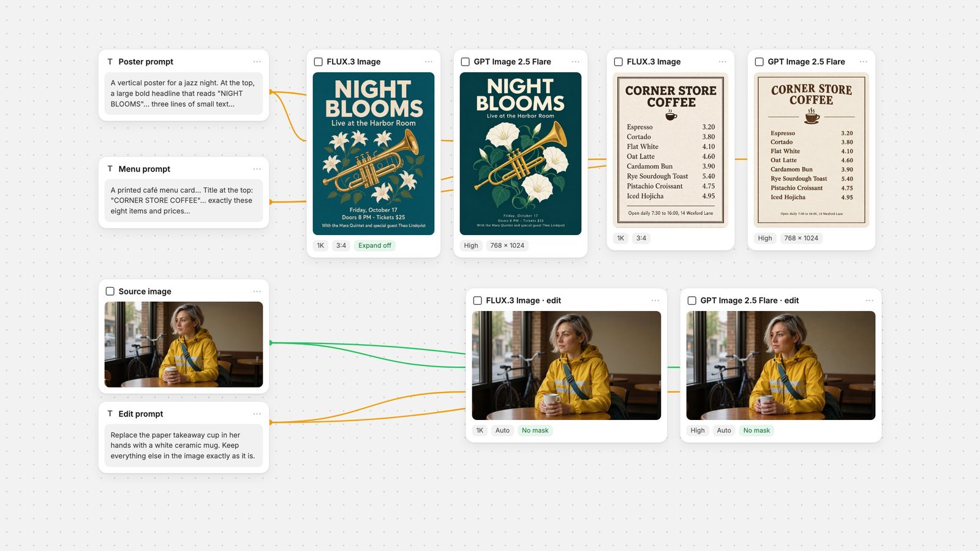Open the Poster prompt node options menu
Screen dimensions: 980x551
[x=257, y=62]
